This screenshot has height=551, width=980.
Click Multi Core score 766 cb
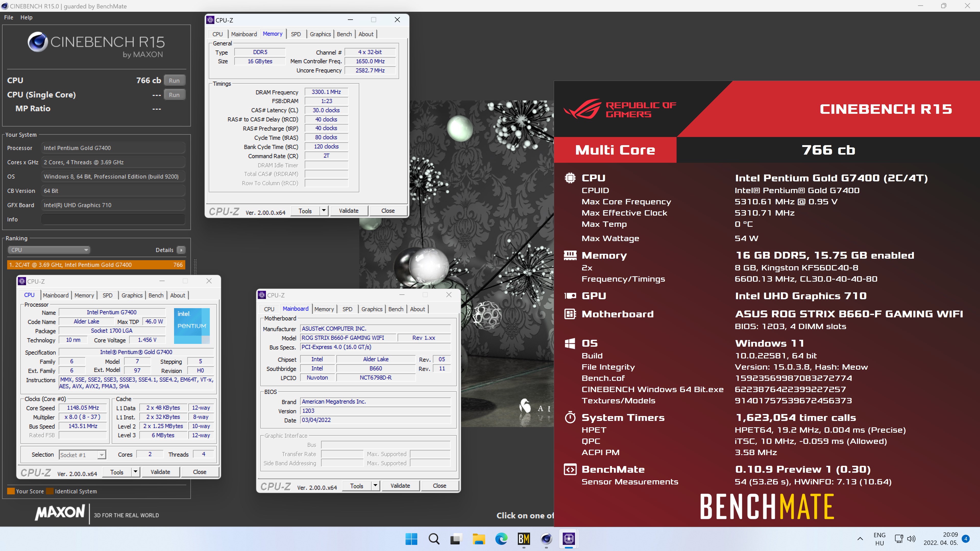[828, 150]
